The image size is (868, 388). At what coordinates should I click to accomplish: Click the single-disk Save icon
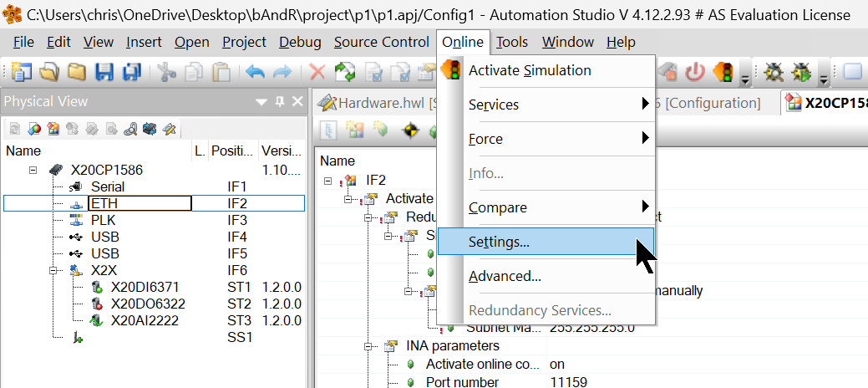point(104,72)
